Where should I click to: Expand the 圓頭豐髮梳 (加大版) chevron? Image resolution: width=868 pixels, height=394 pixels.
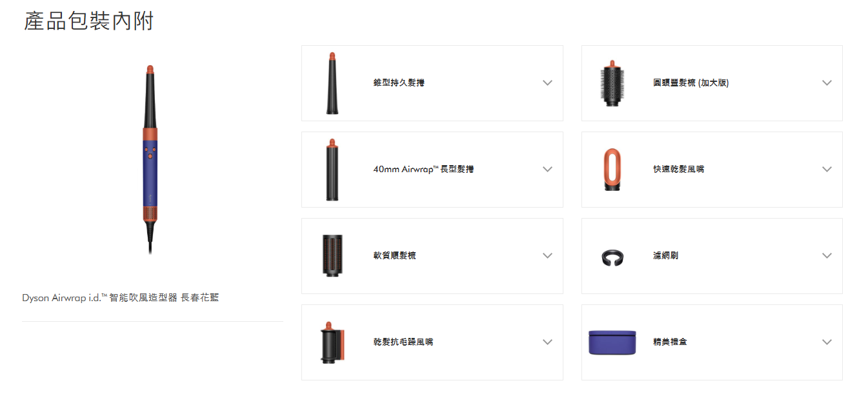click(x=827, y=83)
